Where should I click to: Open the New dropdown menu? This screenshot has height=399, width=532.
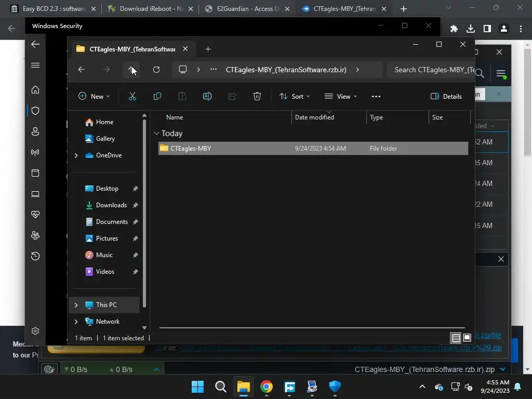[94, 96]
